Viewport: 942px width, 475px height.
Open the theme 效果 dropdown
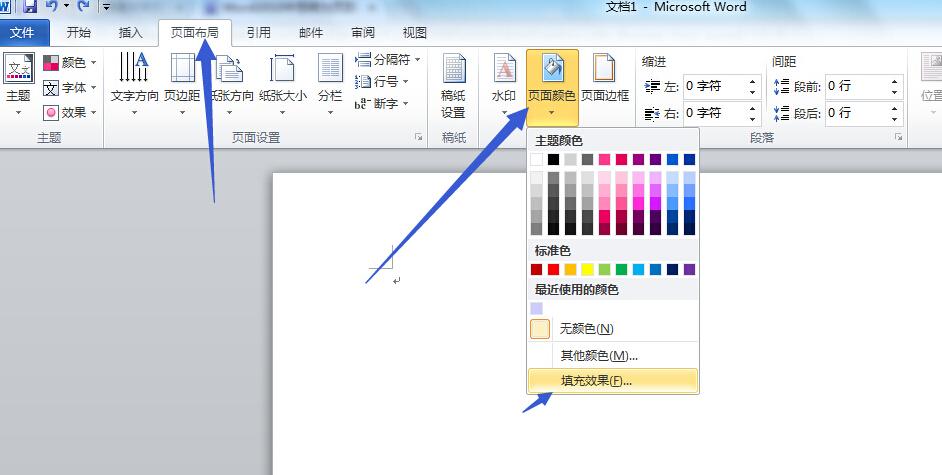(70, 112)
